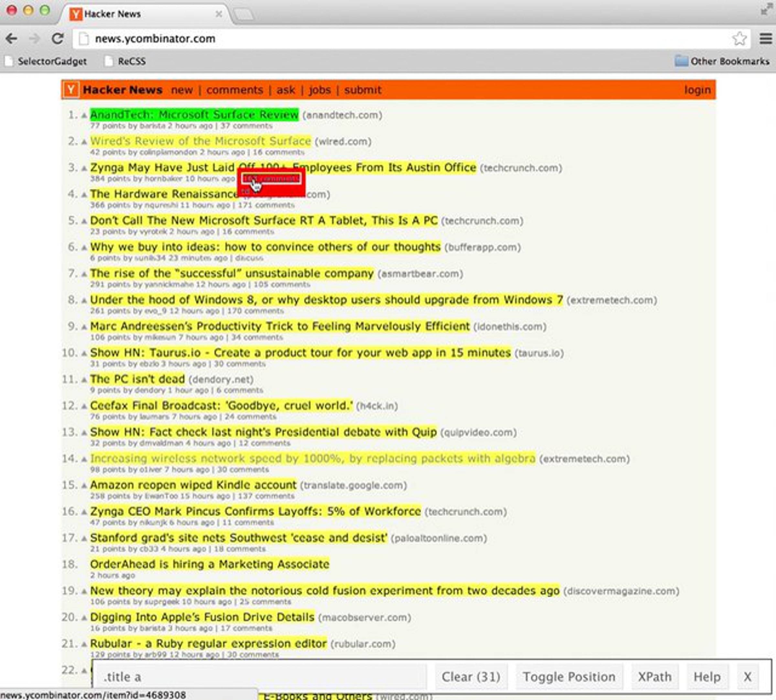Open '170 comments' under the Windows 8 story
This screenshot has height=700, width=776.
tap(255, 311)
